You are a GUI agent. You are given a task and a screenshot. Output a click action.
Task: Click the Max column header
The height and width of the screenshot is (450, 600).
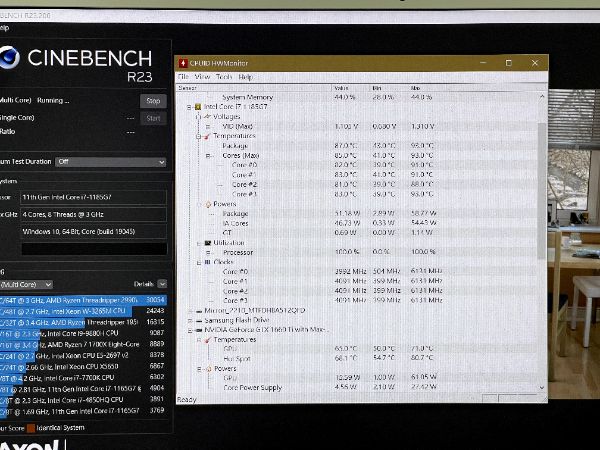click(427, 88)
